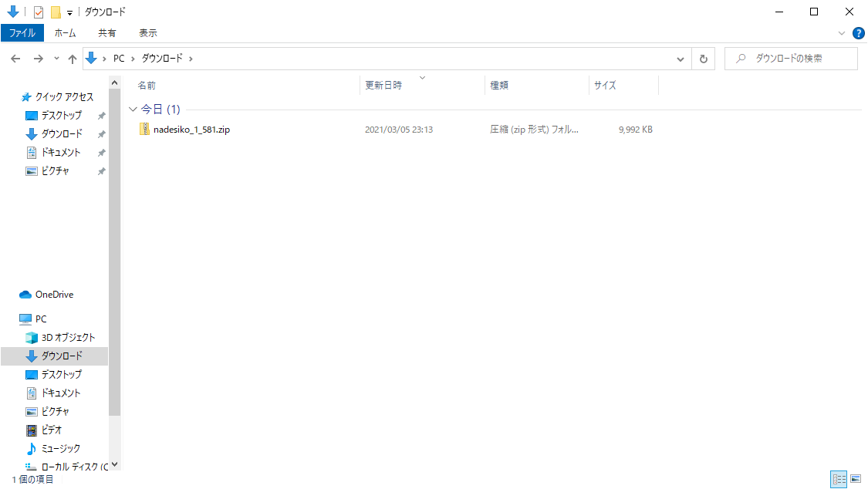Click the 2021/03/05 23:13 date cell
868x489 pixels.
tap(399, 130)
